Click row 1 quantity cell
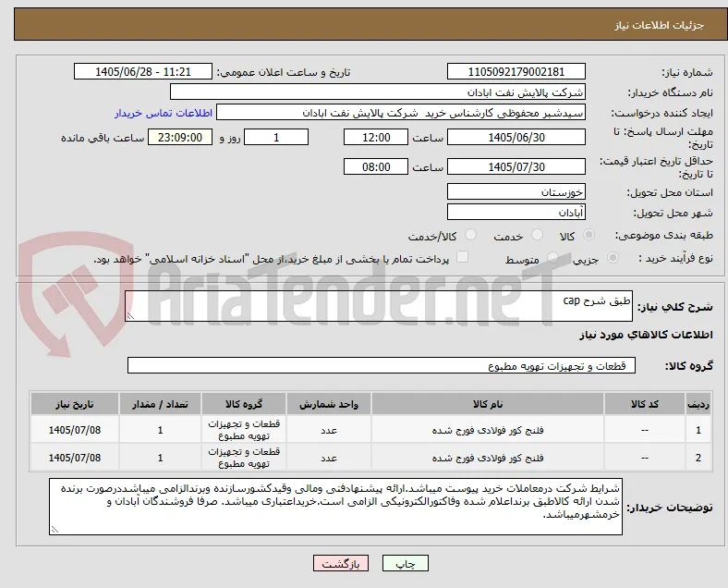Screen dimensions: 728x588 tap(160, 430)
